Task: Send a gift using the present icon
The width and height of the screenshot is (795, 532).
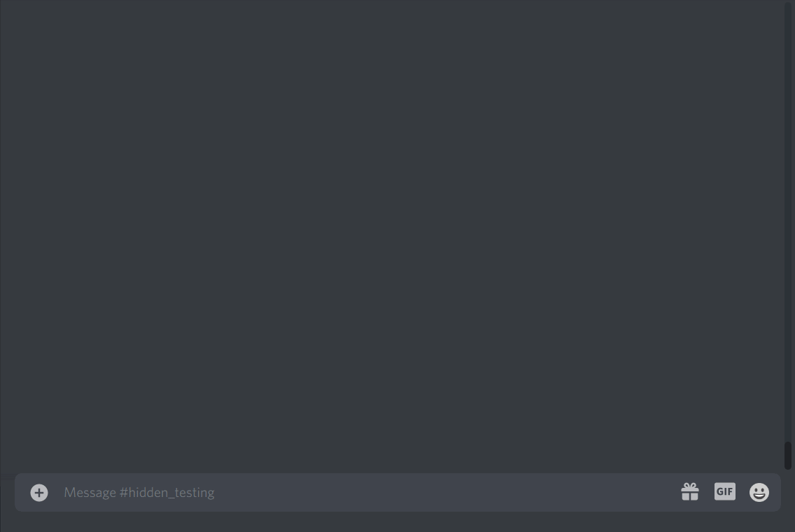Action: 689,491
